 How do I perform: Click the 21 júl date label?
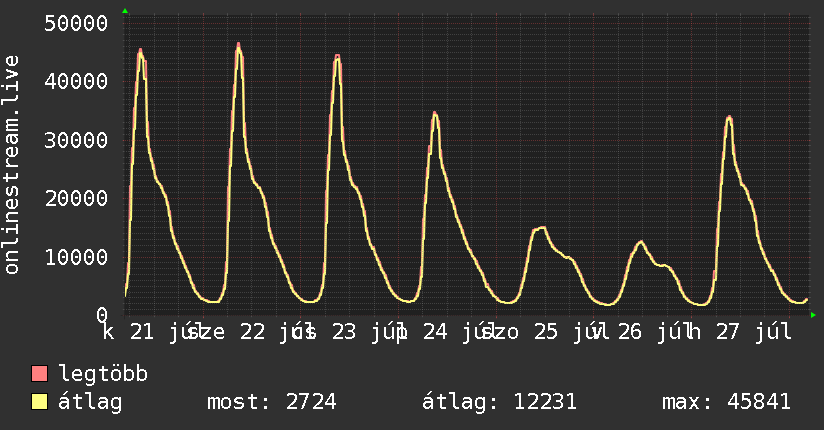161,332
